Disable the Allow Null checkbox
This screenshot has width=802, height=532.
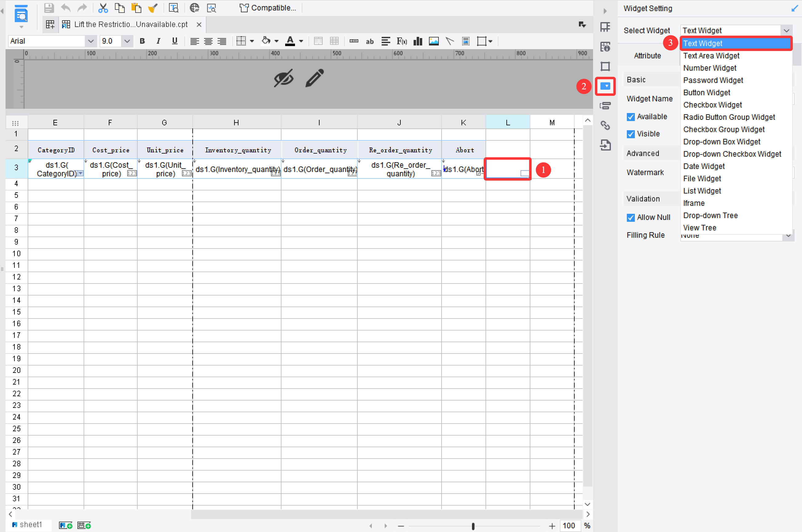[x=631, y=217]
